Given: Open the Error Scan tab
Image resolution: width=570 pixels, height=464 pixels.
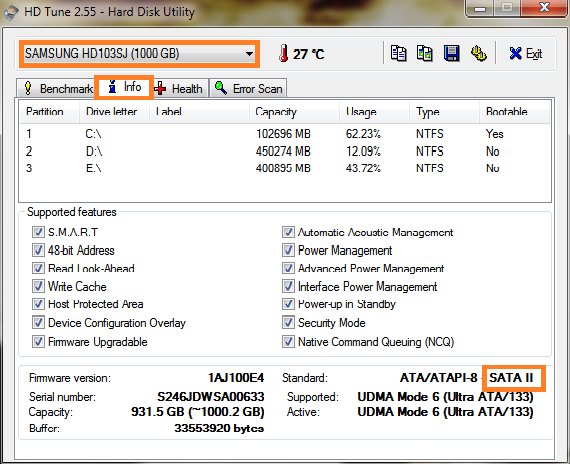Looking at the screenshot, I should [x=248, y=88].
